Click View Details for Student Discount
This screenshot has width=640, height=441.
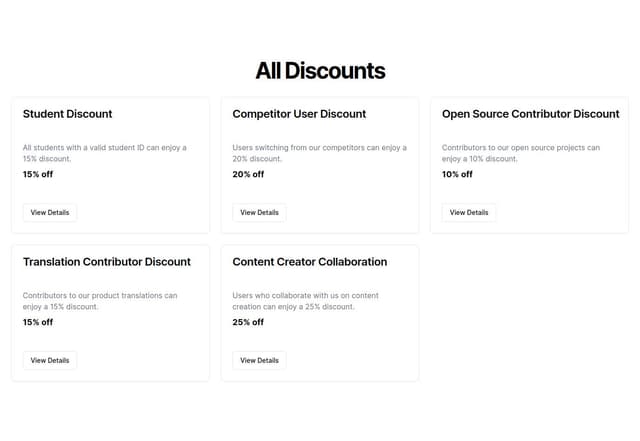(x=50, y=212)
